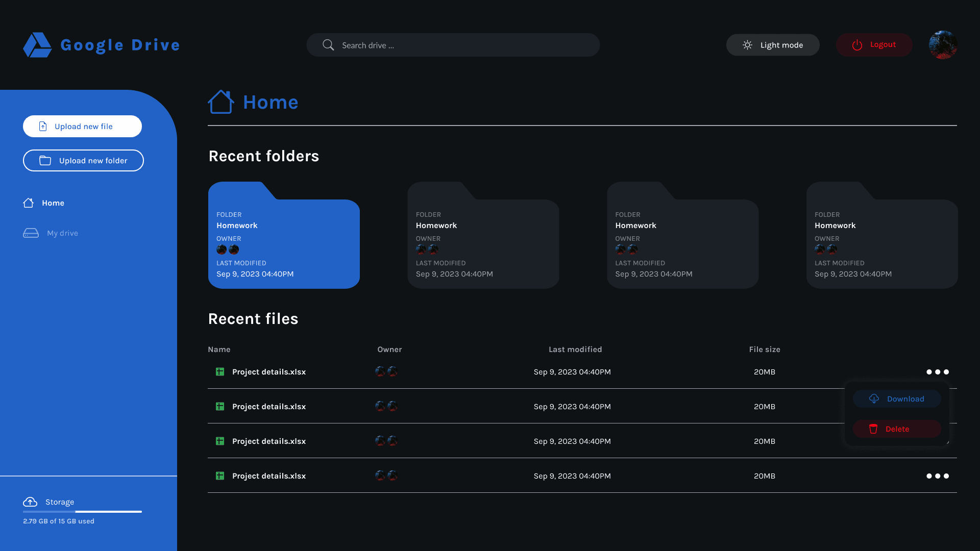Click the My drive disk icon
980x551 pixels.
31,233
